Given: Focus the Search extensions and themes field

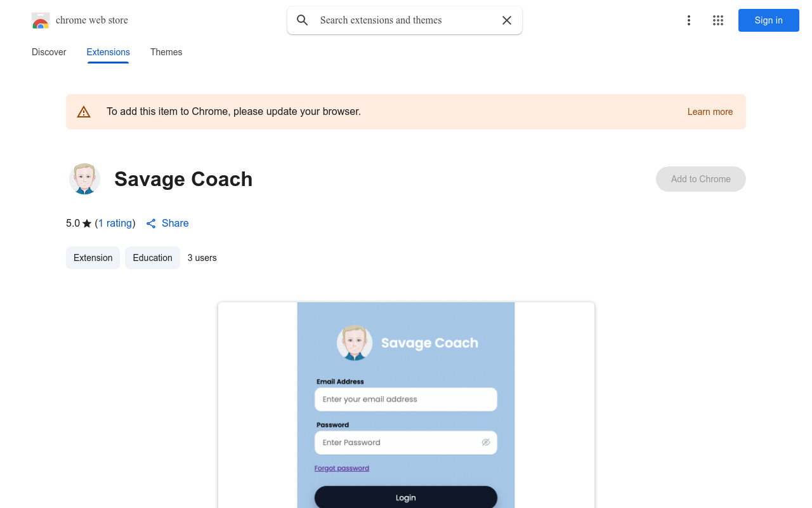Looking at the screenshot, I should point(405,20).
